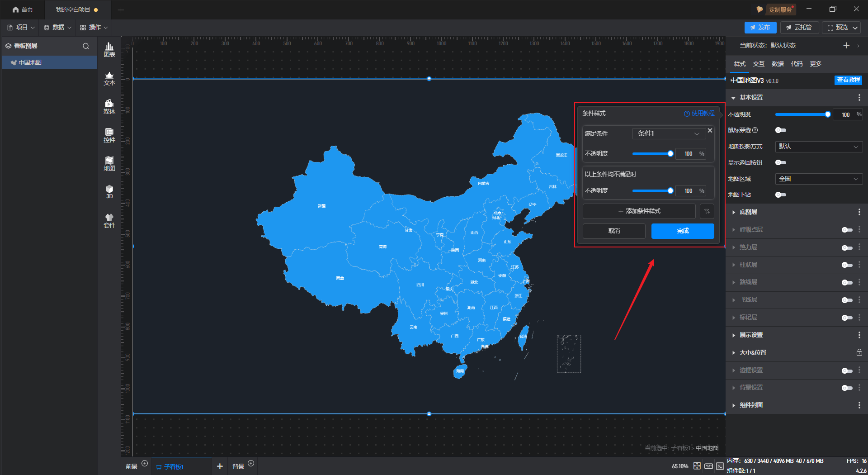Search layers in the 看板图层 panel
Image resolution: width=868 pixels, height=475 pixels.
click(x=86, y=46)
